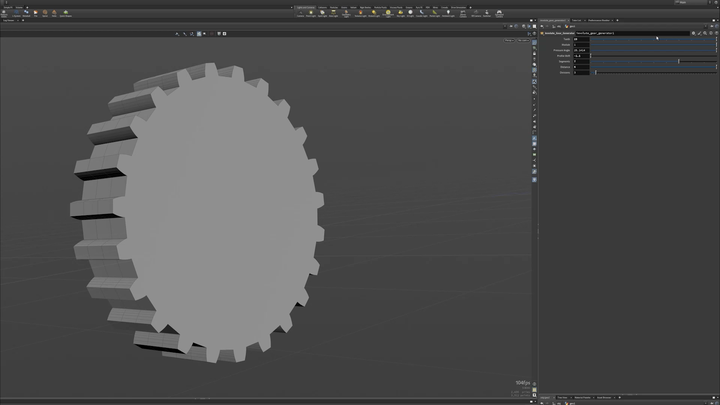This screenshot has width=720, height=405.
Task: Click the Pressure Angle value field
Action: (581, 50)
